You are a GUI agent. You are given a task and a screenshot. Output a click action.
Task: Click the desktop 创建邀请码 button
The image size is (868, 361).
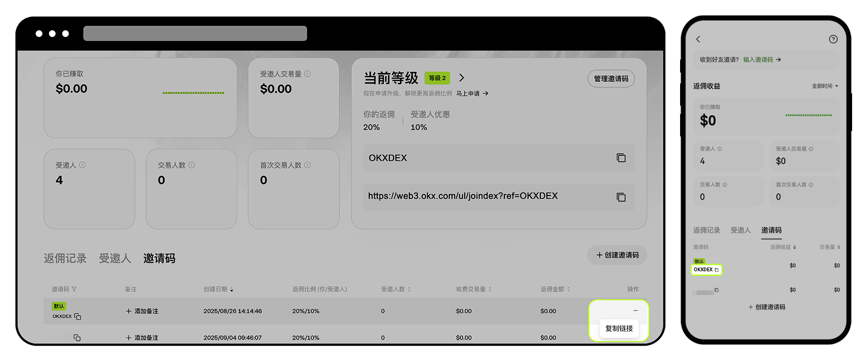617,255
